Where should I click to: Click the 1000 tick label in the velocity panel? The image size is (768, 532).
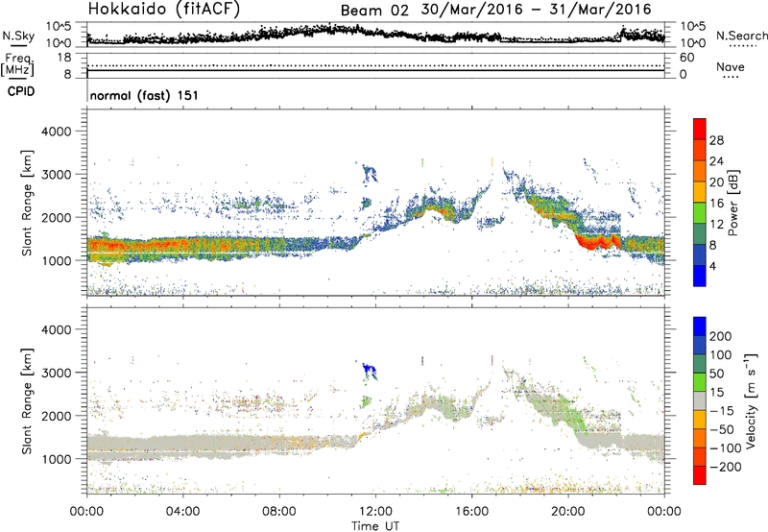56,458
